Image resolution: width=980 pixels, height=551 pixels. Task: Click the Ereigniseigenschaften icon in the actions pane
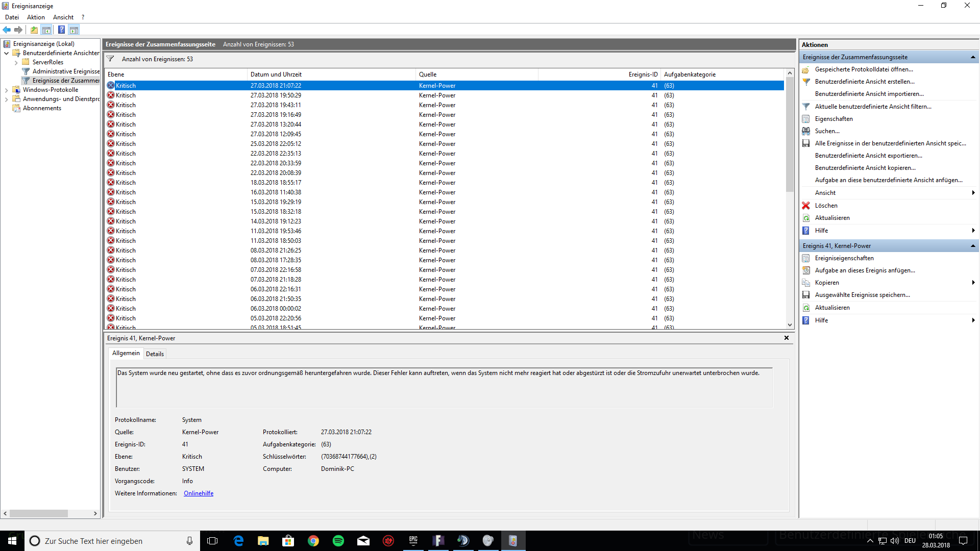(x=806, y=258)
